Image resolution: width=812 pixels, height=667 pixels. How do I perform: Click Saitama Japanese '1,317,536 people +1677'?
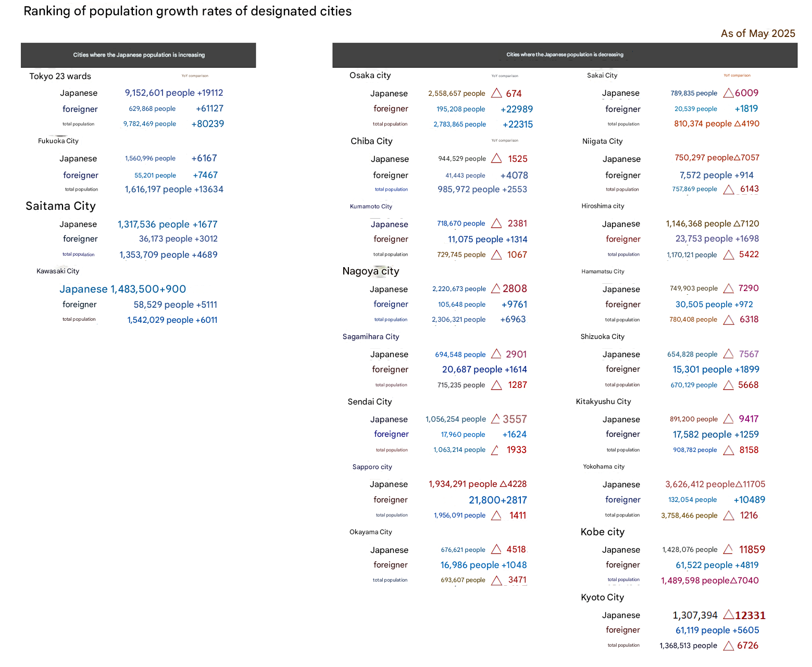pos(168,224)
